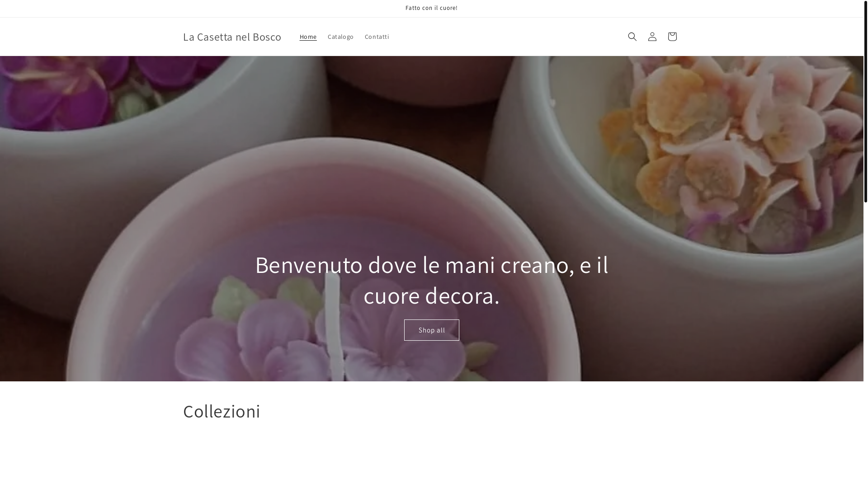Click the La Casetta nel Bosco logo
Screen dimensions: 868x488
tap(232, 37)
